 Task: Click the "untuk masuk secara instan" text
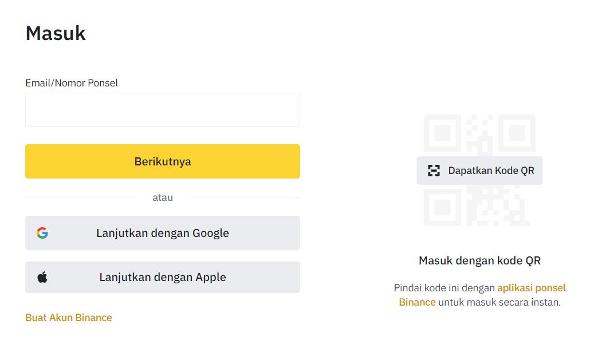point(499,302)
